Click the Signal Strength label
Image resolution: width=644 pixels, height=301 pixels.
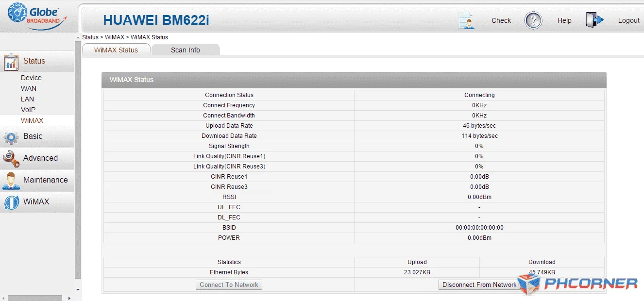pos(229,146)
